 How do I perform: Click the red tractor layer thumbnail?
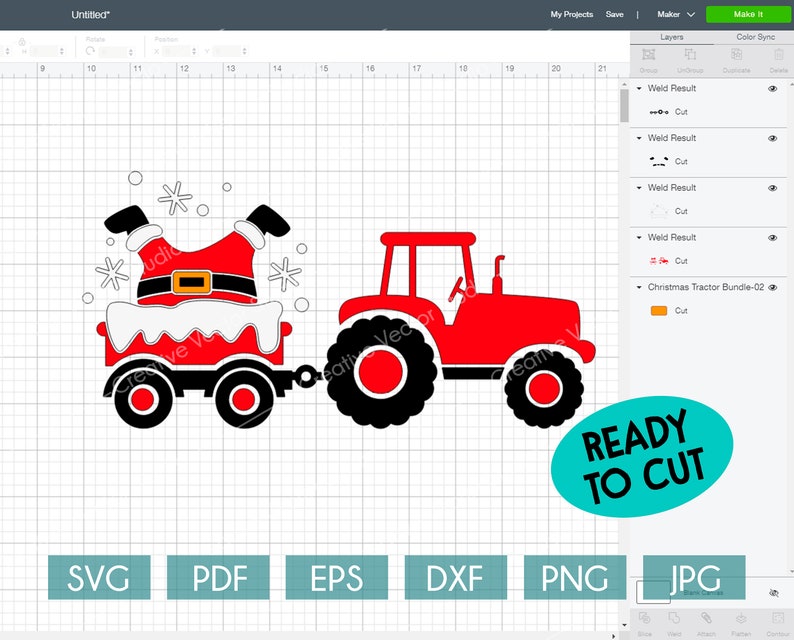tap(659, 261)
